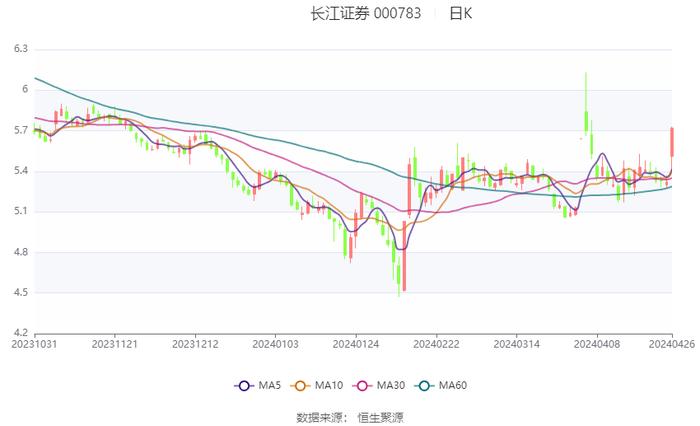Click the data source text 恒生聚源
The width and height of the screenshot is (700, 426).
click(381, 417)
